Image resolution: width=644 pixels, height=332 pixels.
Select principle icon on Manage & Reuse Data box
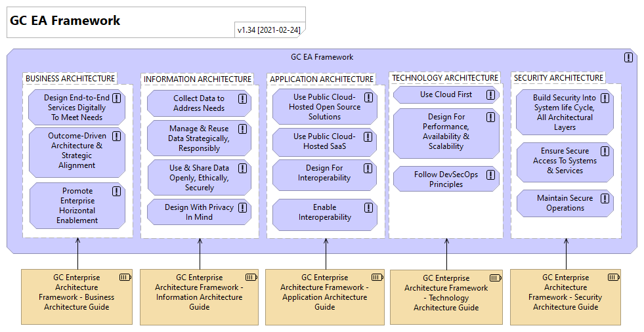[x=243, y=129]
